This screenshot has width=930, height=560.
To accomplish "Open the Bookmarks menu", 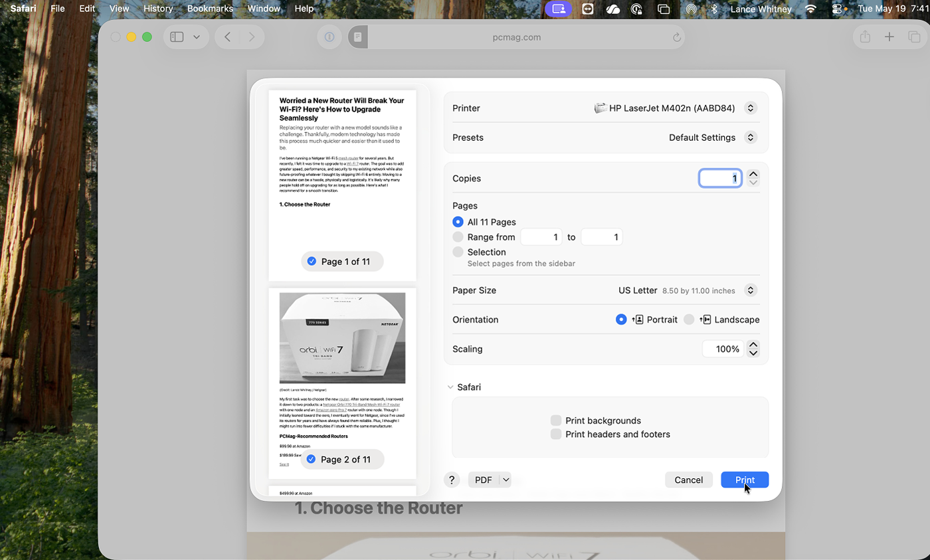I will point(210,9).
